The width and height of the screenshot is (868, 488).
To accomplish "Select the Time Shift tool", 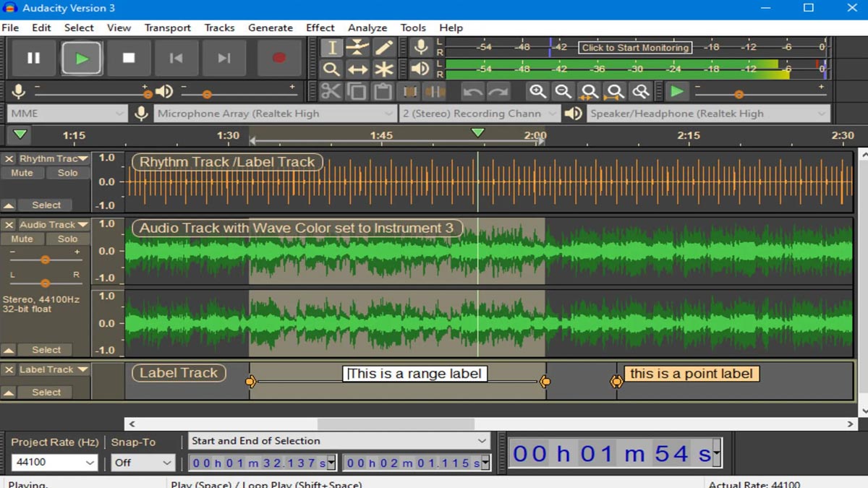I will point(357,69).
